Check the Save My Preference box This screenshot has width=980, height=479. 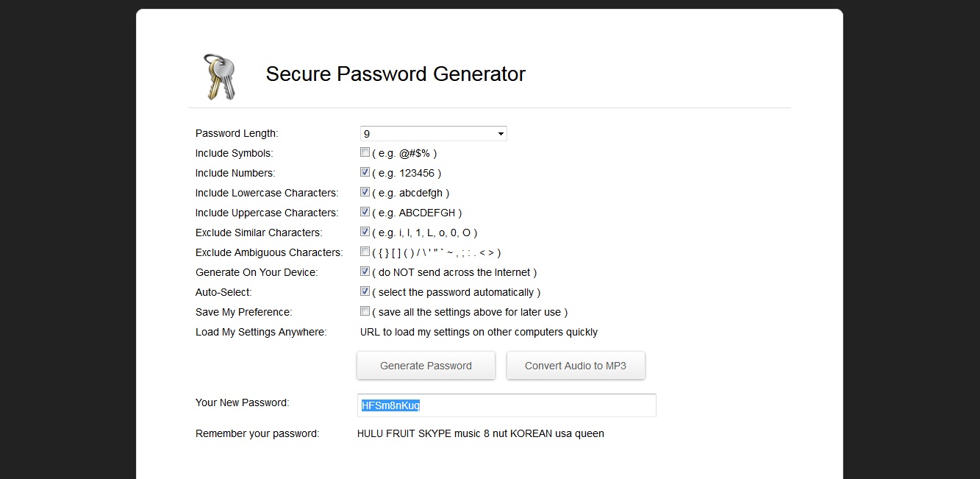(365, 312)
